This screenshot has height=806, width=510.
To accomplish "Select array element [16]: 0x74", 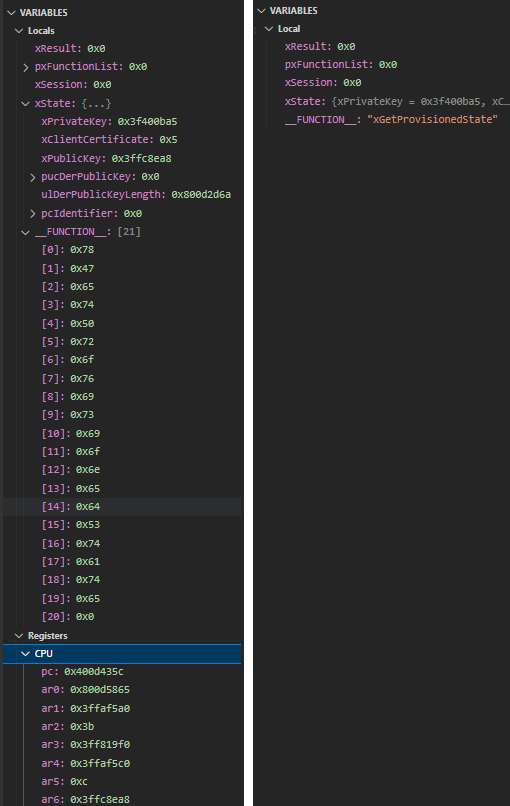I will [x=70, y=543].
